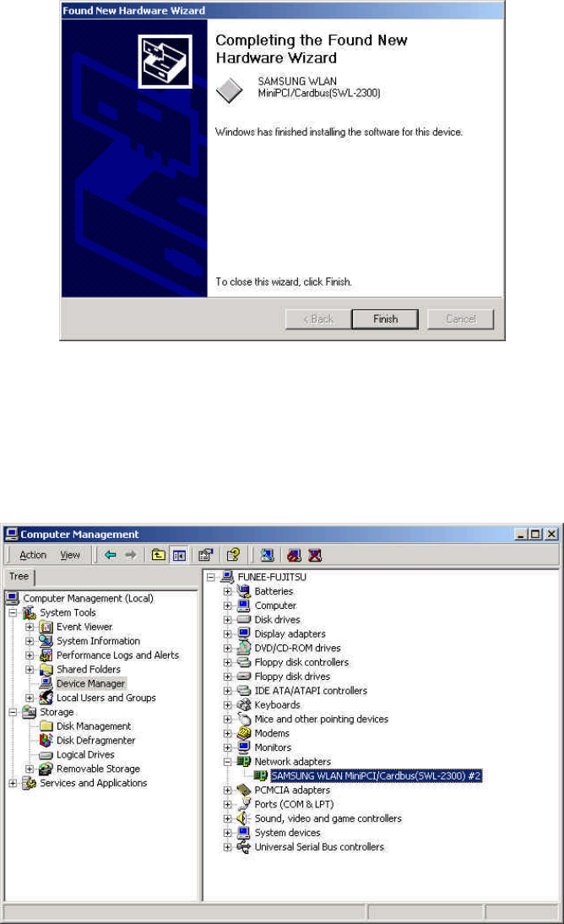
Task: Click the Floppy disk controllers icon
Action: coord(244,662)
